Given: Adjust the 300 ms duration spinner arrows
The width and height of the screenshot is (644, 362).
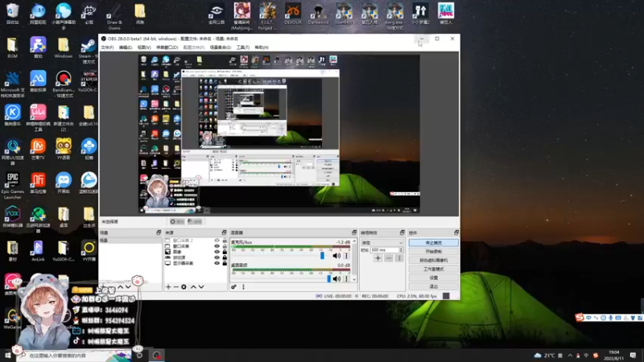Looking at the screenshot, I should tap(401, 250).
